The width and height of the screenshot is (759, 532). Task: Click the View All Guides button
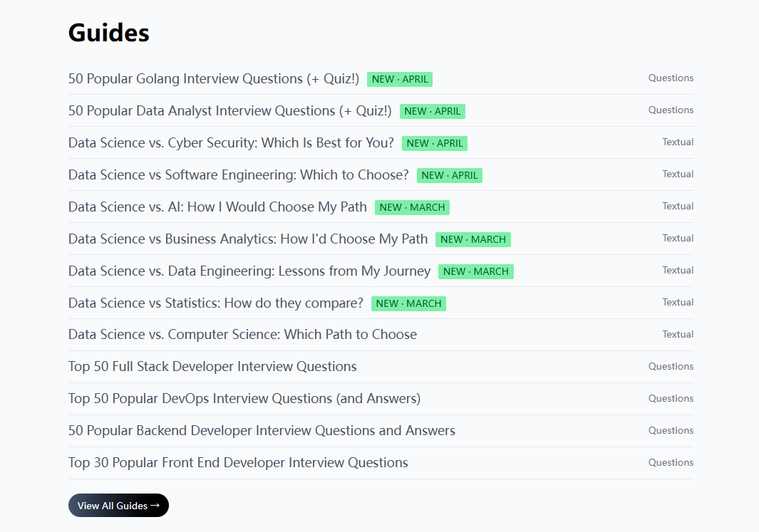[113, 506]
